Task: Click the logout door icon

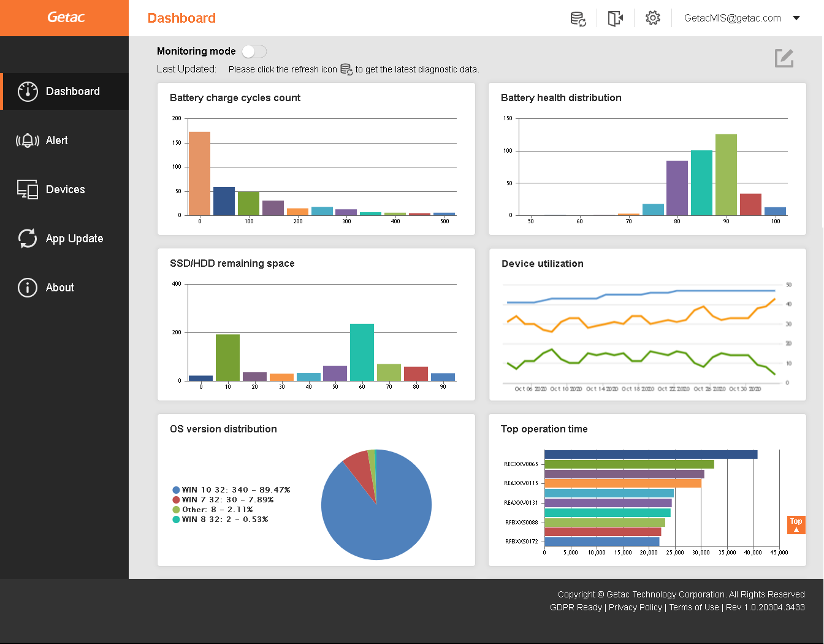Action: 616,18
